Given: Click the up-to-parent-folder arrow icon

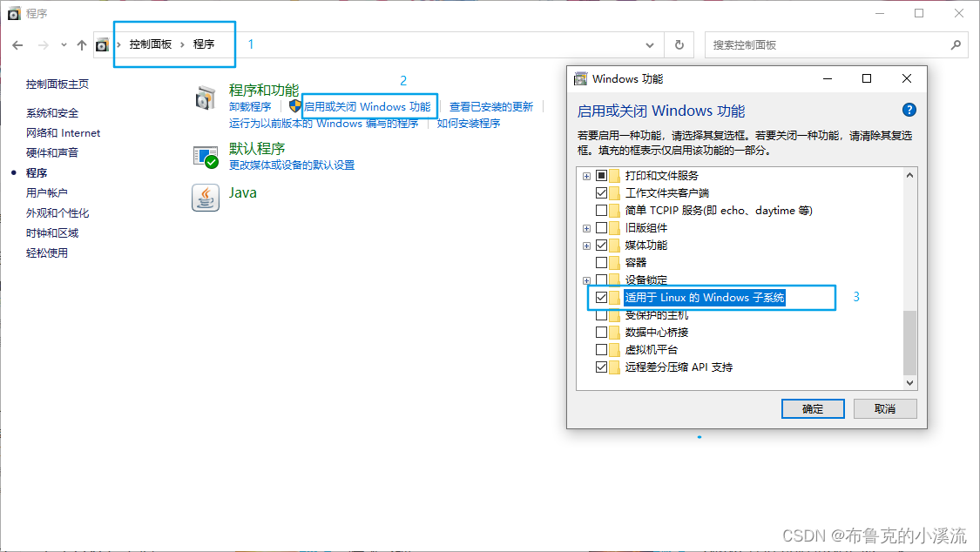Looking at the screenshot, I should tap(81, 44).
